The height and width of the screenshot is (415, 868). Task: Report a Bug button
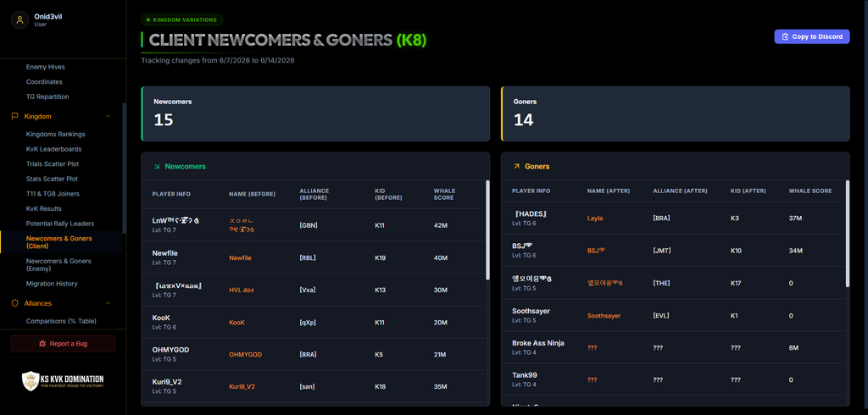tap(63, 344)
